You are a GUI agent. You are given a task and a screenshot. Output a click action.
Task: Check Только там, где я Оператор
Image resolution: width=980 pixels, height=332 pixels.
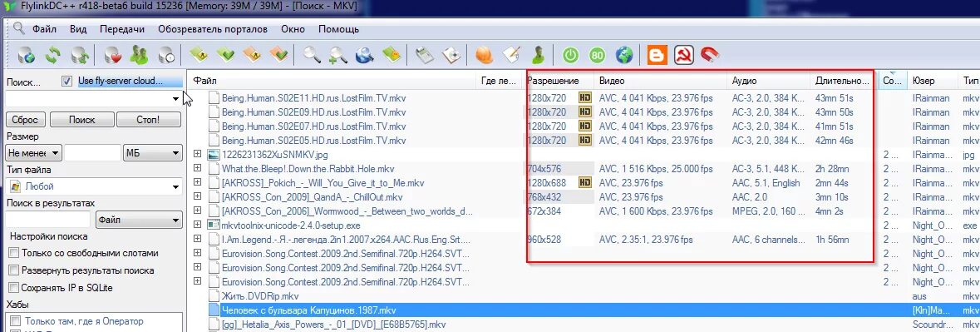[x=17, y=320]
